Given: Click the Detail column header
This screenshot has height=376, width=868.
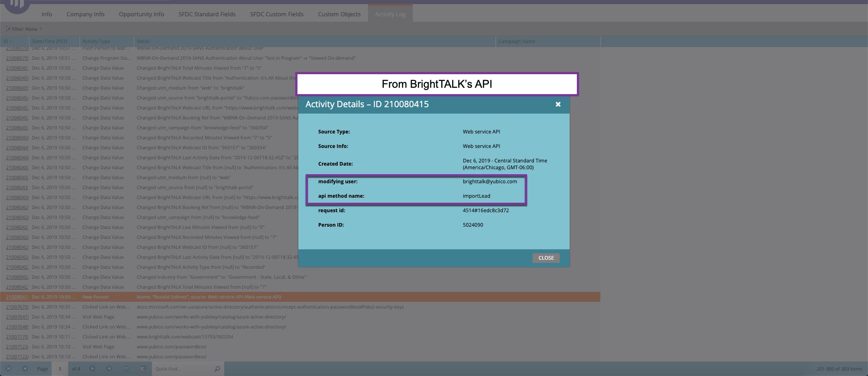Looking at the screenshot, I should pyautogui.click(x=315, y=41).
